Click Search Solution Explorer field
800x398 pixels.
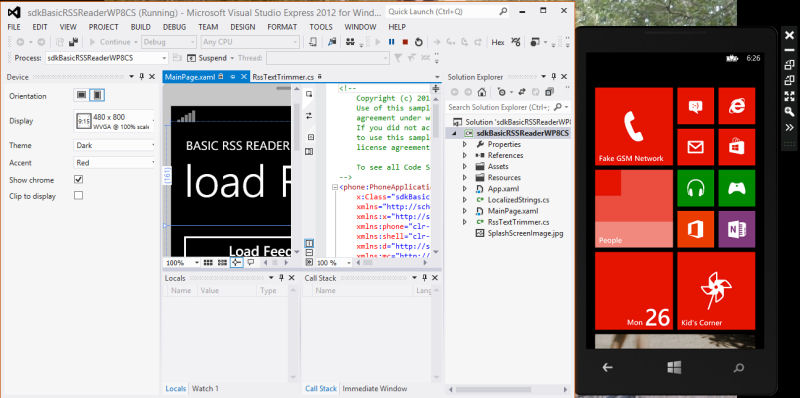pos(508,107)
